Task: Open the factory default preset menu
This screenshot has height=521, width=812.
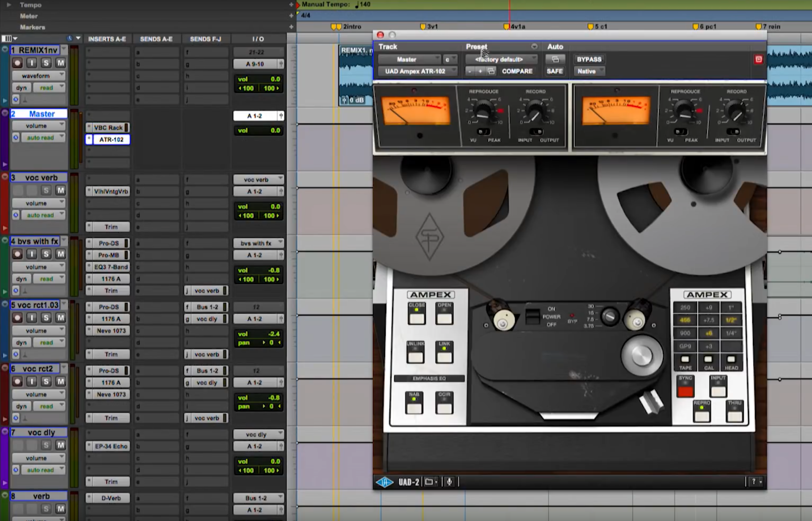Action: (x=501, y=59)
